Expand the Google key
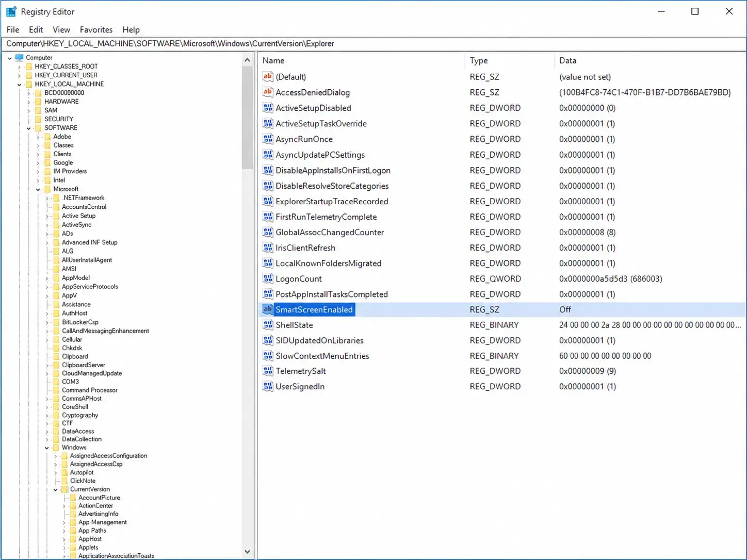The height and width of the screenshot is (560, 747). [38, 163]
